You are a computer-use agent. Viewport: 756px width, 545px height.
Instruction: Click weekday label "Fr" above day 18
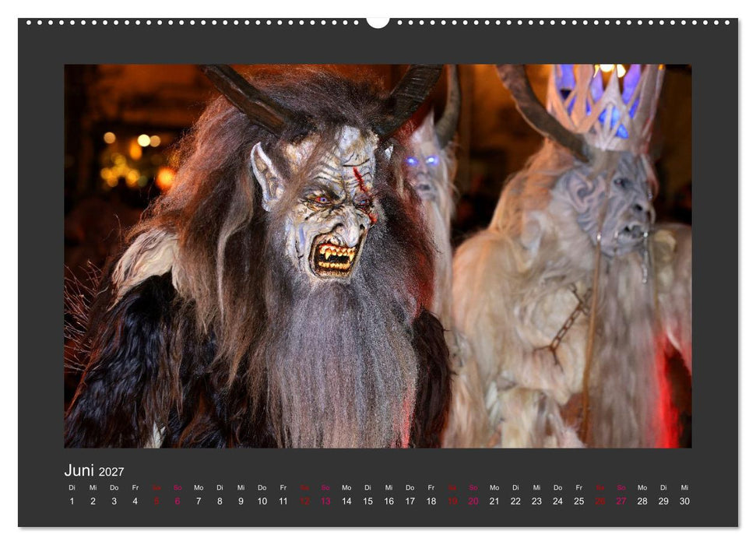(x=431, y=487)
